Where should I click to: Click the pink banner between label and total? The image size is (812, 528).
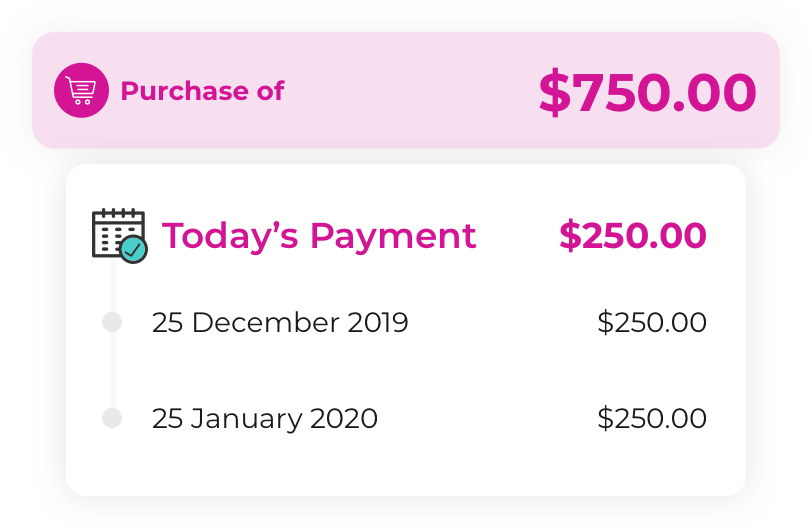410,91
